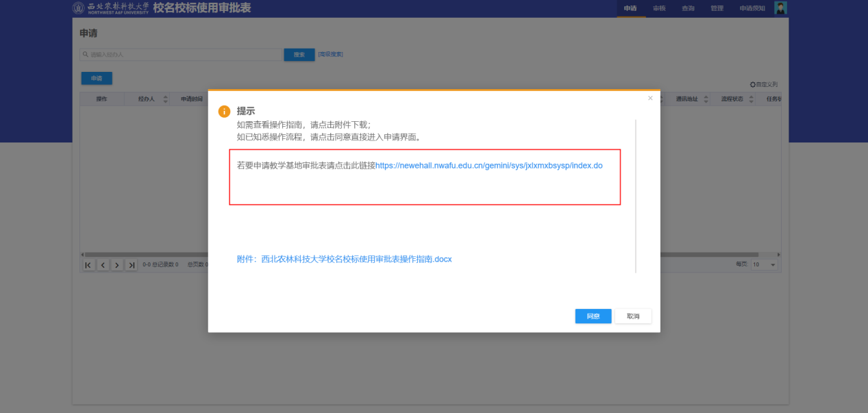
Task: Open the newehall.nwafu.edu.cn teaching base link
Action: click(488, 166)
